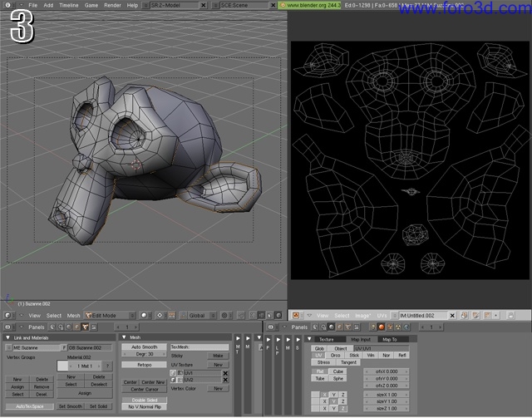This screenshot has height=418, width=532.
Task: Select Cube projection mapping
Action: pos(338,371)
